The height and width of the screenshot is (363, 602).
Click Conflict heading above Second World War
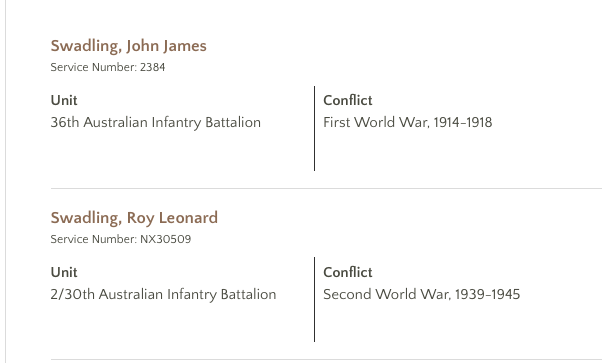347,272
